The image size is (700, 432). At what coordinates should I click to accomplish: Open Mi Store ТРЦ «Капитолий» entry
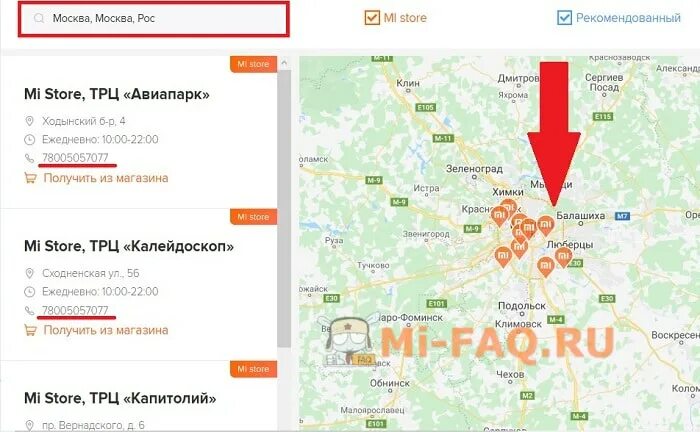point(120,398)
